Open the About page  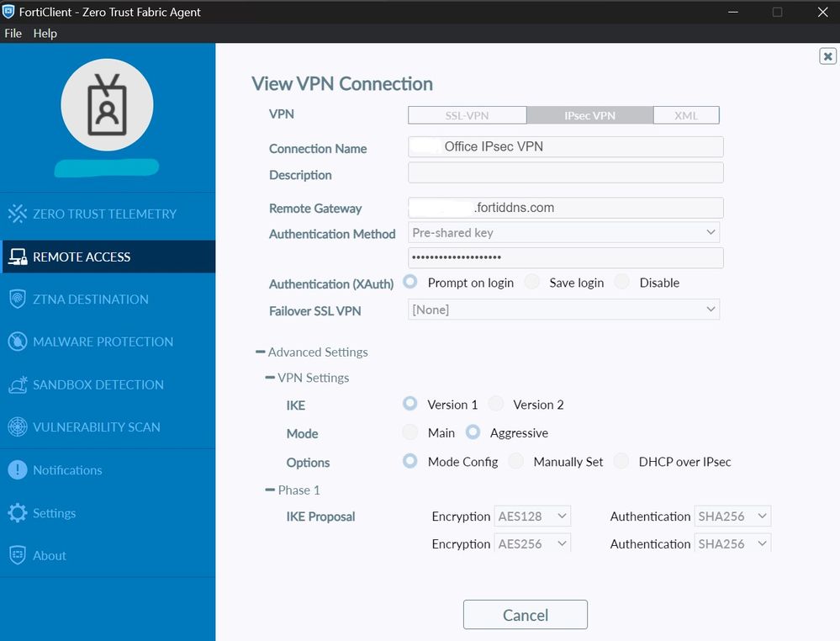(108, 555)
